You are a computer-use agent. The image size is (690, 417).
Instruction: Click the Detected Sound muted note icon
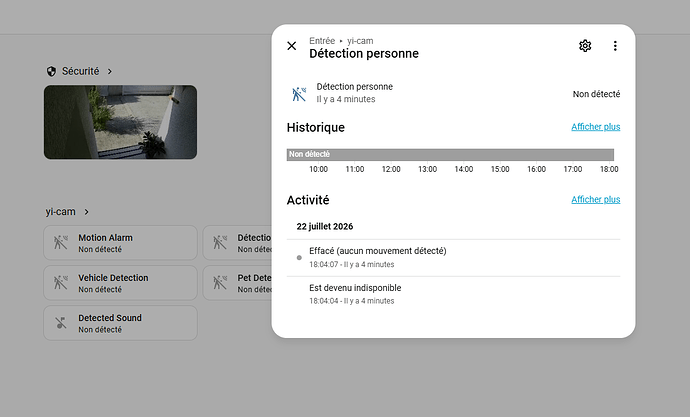pyautogui.click(x=61, y=323)
